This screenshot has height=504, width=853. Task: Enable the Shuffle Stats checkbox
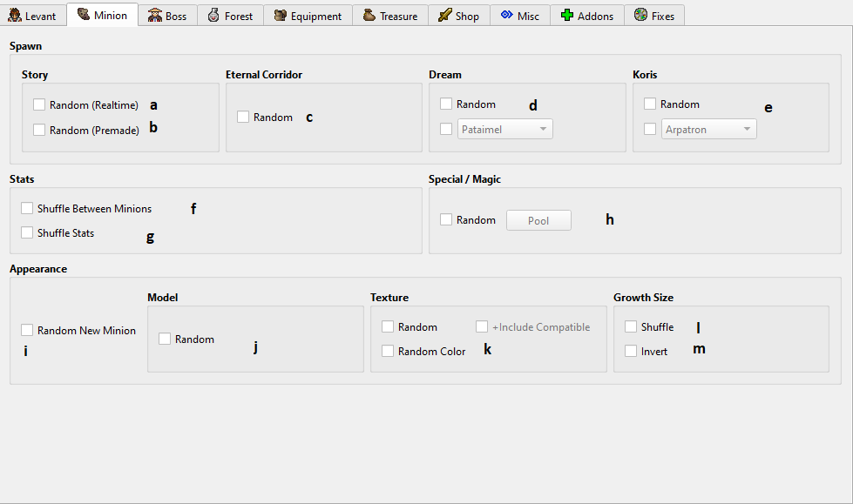click(27, 232)
